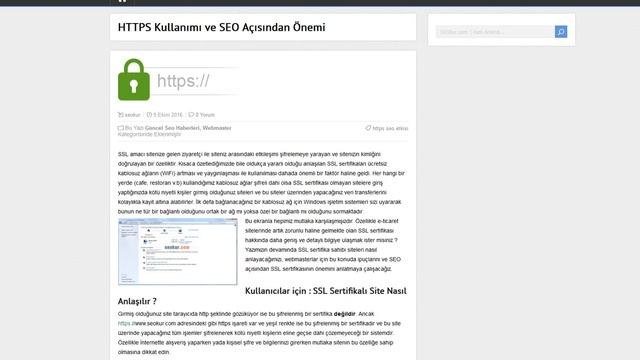
Task: Open the Webmaster category link
Action: point(217,128)
